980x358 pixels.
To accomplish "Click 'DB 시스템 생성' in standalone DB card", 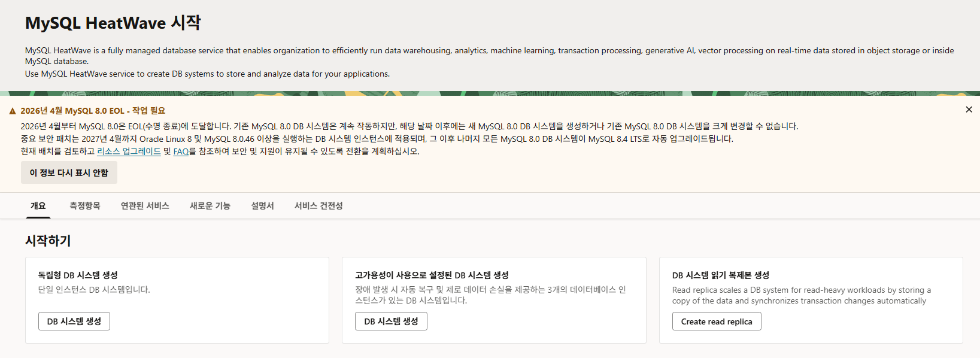I will 74,321.
